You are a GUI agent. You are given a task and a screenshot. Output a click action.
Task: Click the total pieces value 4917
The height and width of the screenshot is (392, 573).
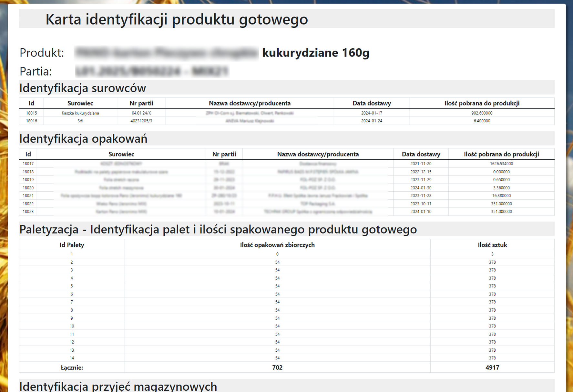coord(492,367)
